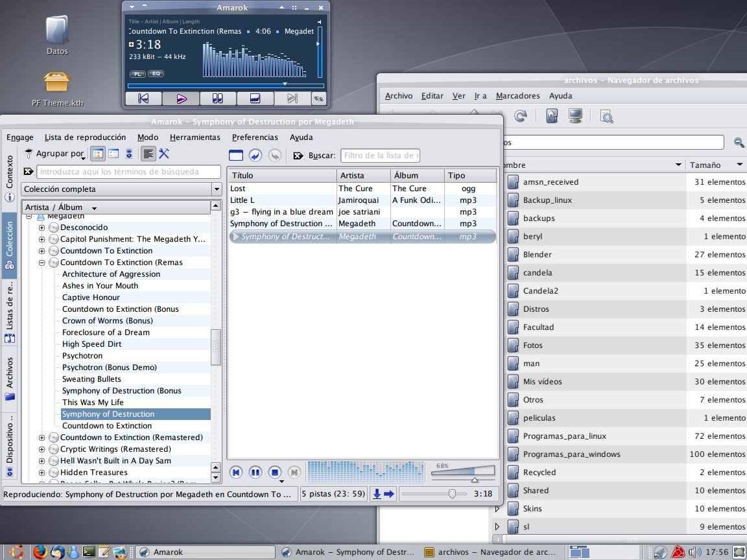Open Preferencias menu in Amarok
747x560 pixels.
pyautogui.click(x=255, y=137)
